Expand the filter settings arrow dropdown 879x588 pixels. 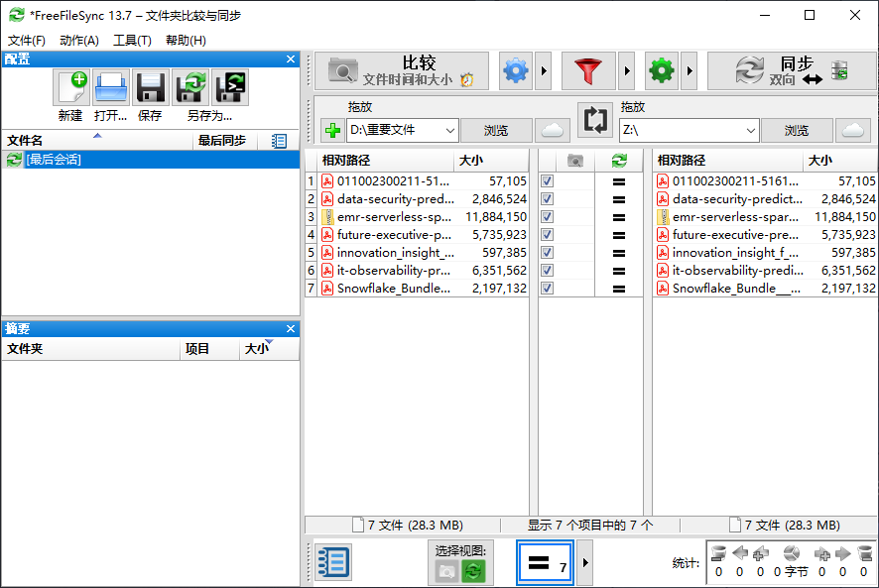(x=627, y=71)
